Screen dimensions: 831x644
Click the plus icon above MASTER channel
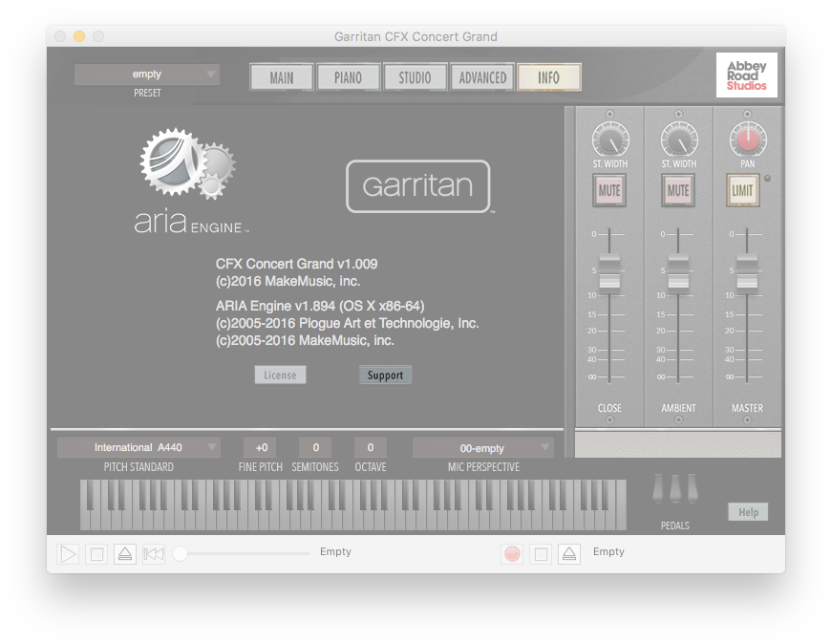tap(747, 114)
